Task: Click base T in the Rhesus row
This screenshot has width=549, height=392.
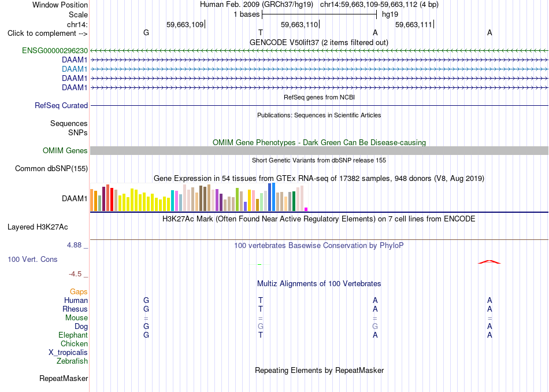Action: tap(261, 309)
